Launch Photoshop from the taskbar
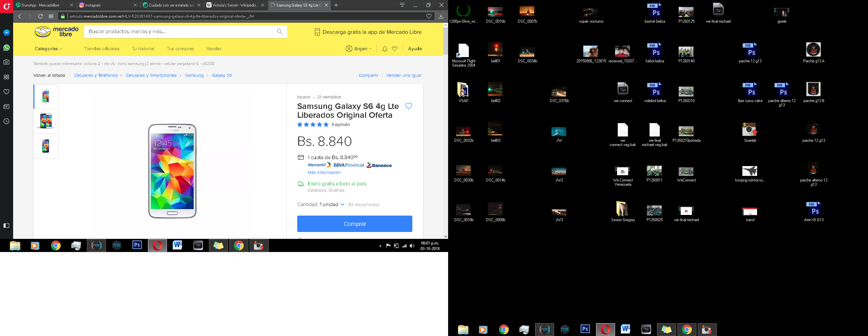The width and height of the screenshot is (868, 336). point(137,245)
